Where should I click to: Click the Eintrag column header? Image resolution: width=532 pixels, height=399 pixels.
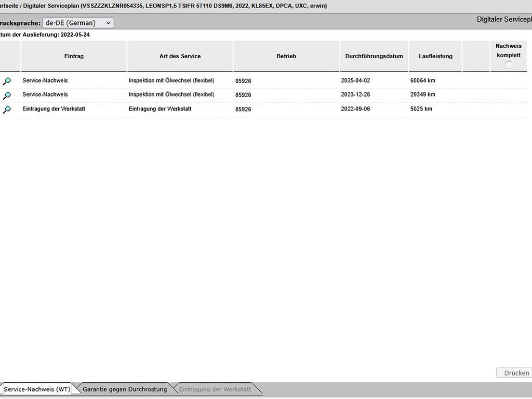click(x=74, y=56)
